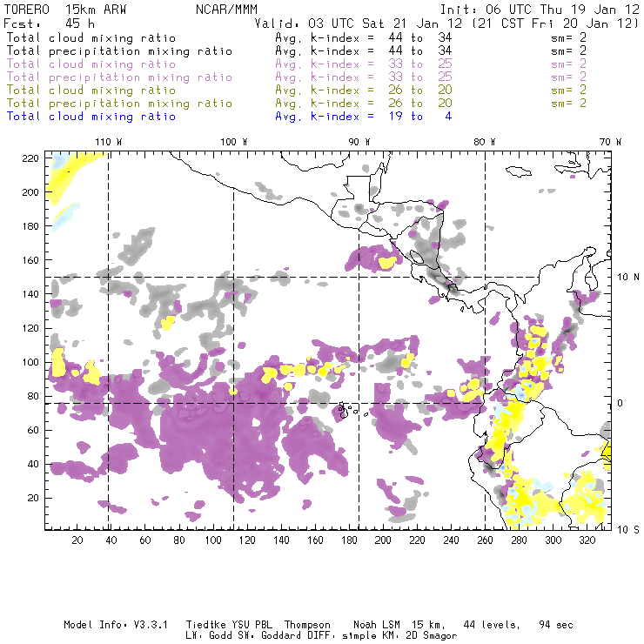
Task: Click the "0" equator latitude label
Action: point(621,403)
